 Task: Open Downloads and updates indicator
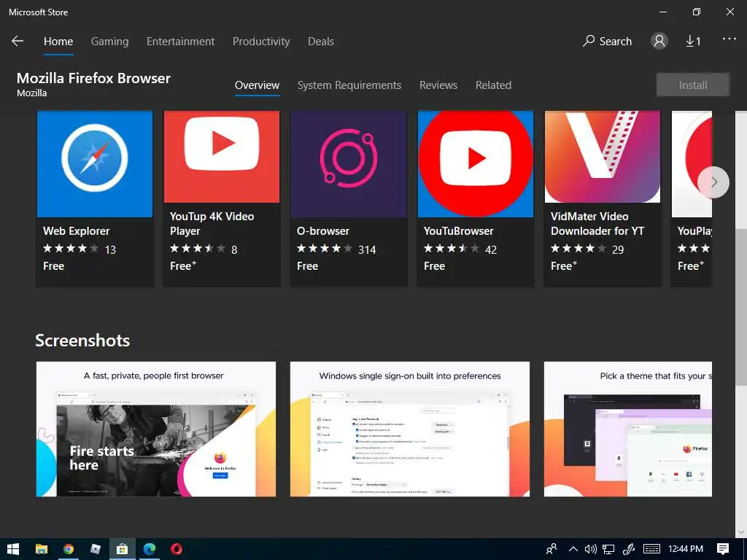[x=693, y=42]
